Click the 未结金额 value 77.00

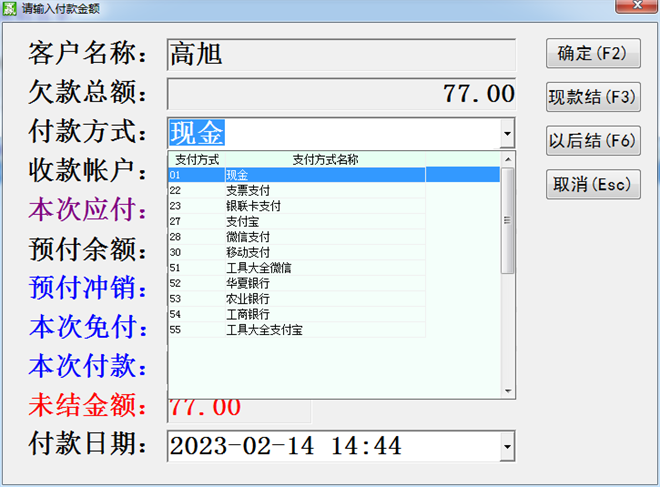pos(205,408)
